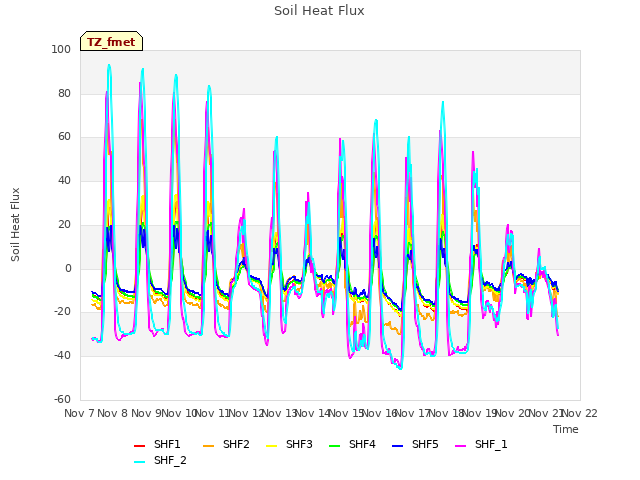Click the -40 y-axis tick label
Image resolution: width=640 pixels, height=480 pixels.
pos(62,356)
